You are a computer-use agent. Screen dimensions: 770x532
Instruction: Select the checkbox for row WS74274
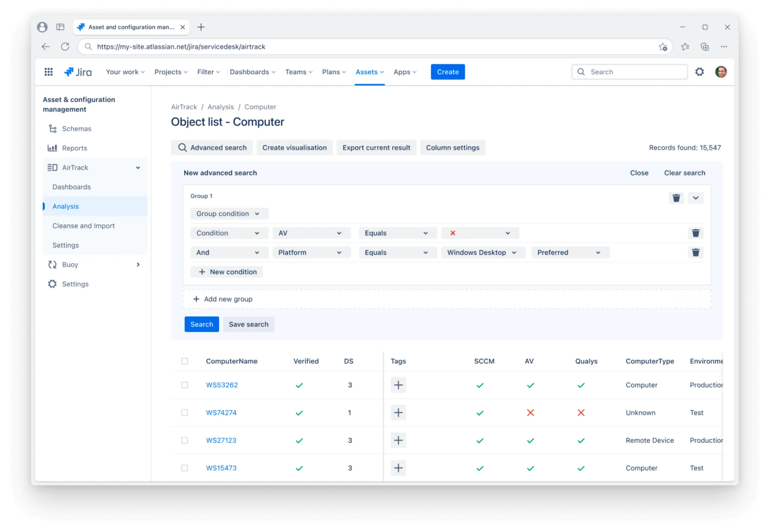[185, 412]
